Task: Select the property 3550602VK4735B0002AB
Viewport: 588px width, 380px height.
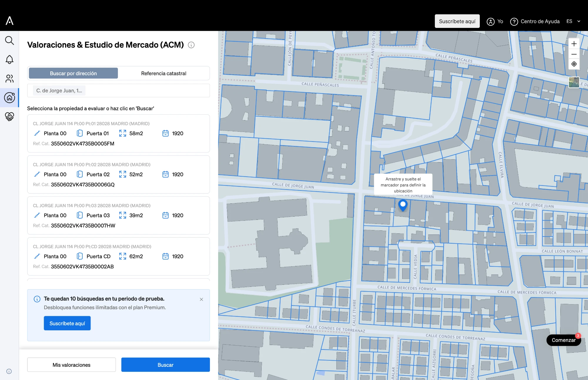Action: tap(118, 256)
